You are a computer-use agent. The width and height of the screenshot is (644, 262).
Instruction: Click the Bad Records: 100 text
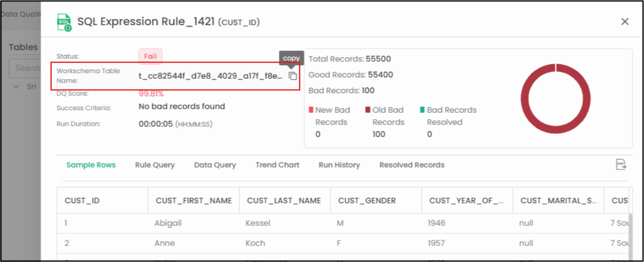(342, 90)
